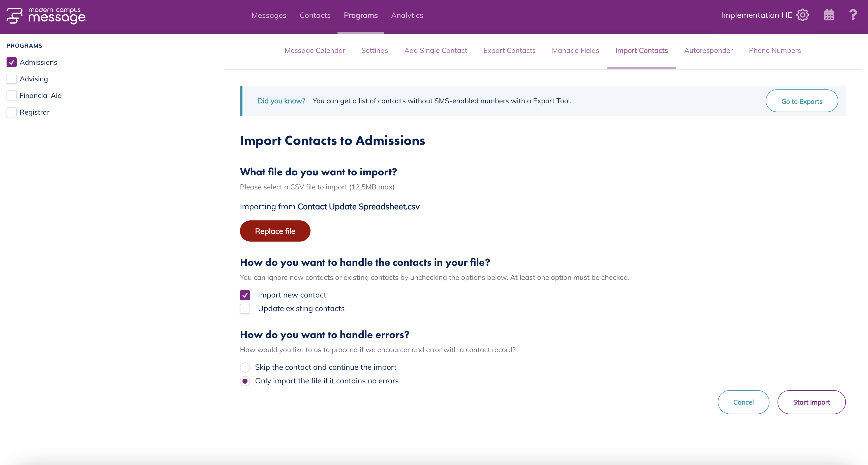
Task: Enable Update existing contacts checkbox
Action: 245,309
